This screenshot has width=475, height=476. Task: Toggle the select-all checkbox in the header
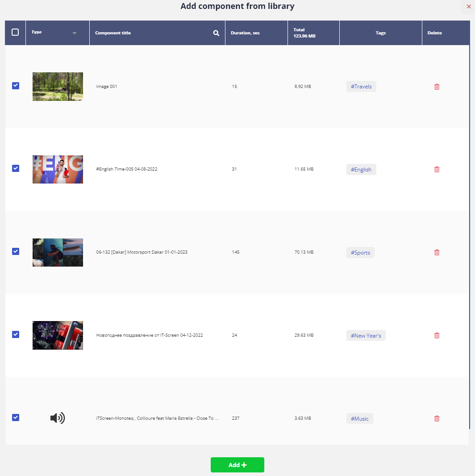click(x=15, y=32)
